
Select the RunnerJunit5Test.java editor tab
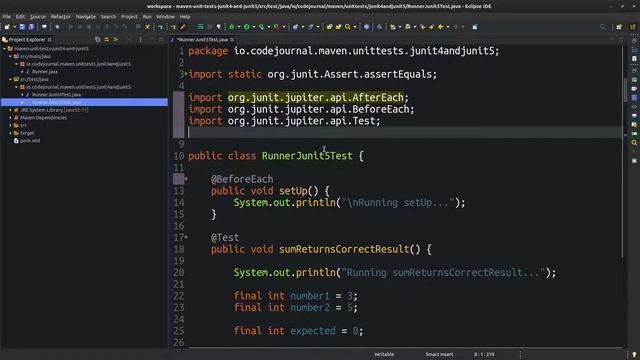coord(202,40)
